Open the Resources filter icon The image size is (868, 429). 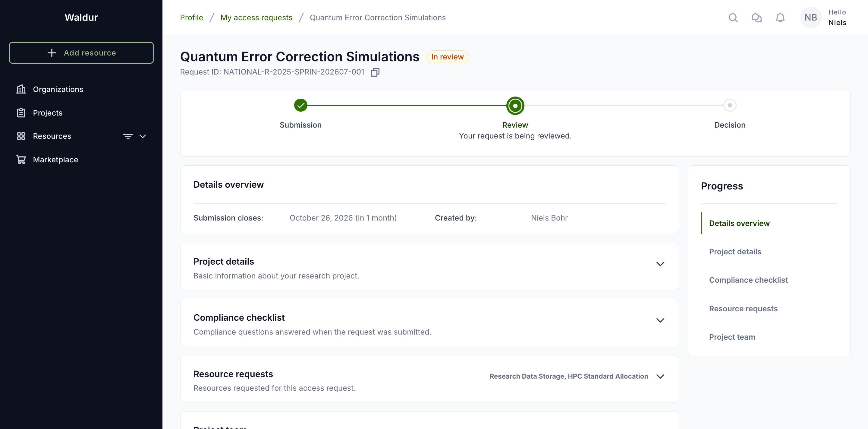click(128, 136)
